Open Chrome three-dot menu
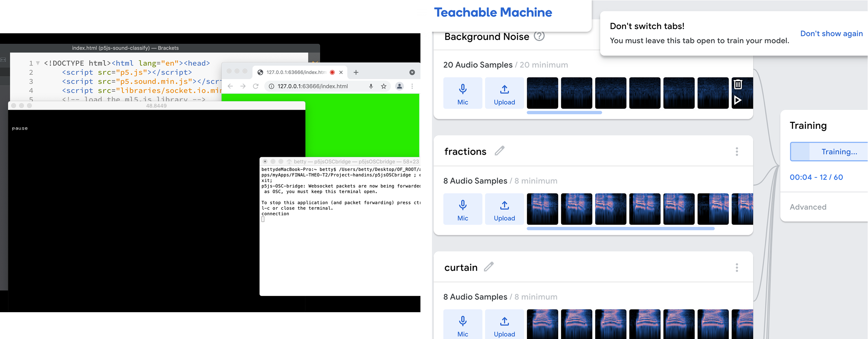 tap(412, 86)
